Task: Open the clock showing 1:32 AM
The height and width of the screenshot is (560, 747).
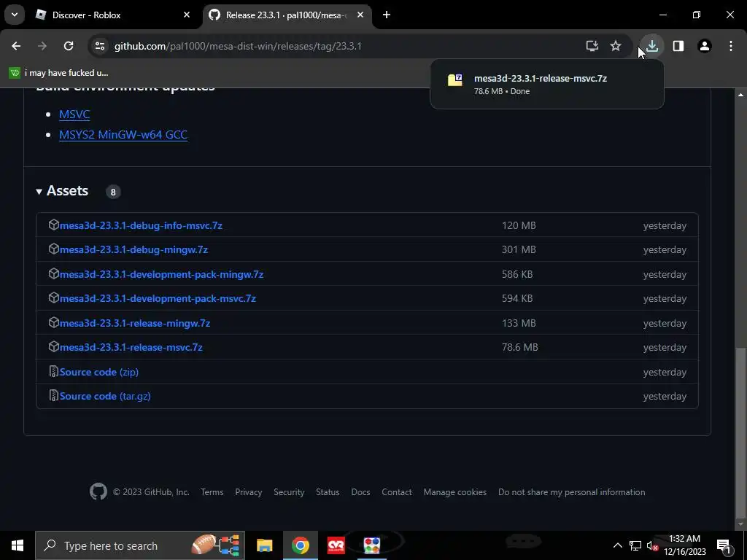Action: tap(684, 545)
